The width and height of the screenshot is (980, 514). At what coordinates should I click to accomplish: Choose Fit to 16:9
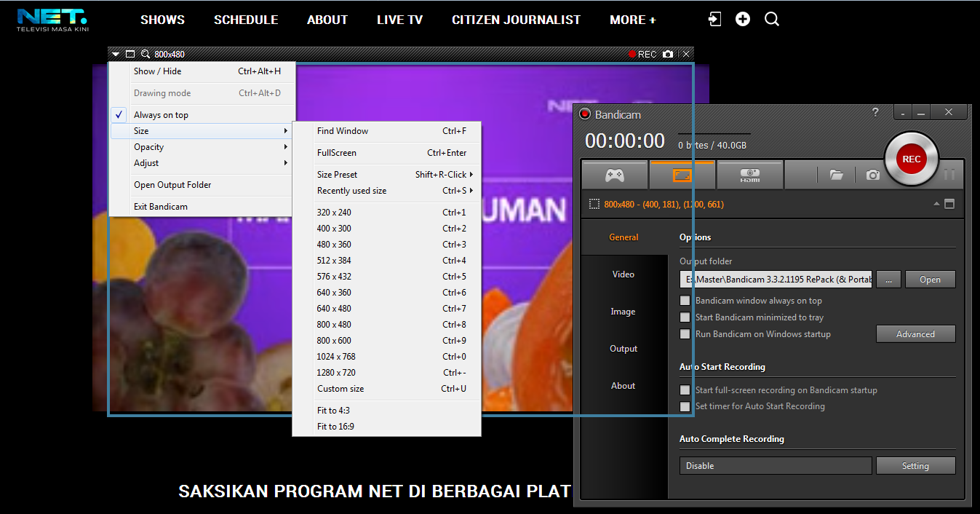[386, 427]
